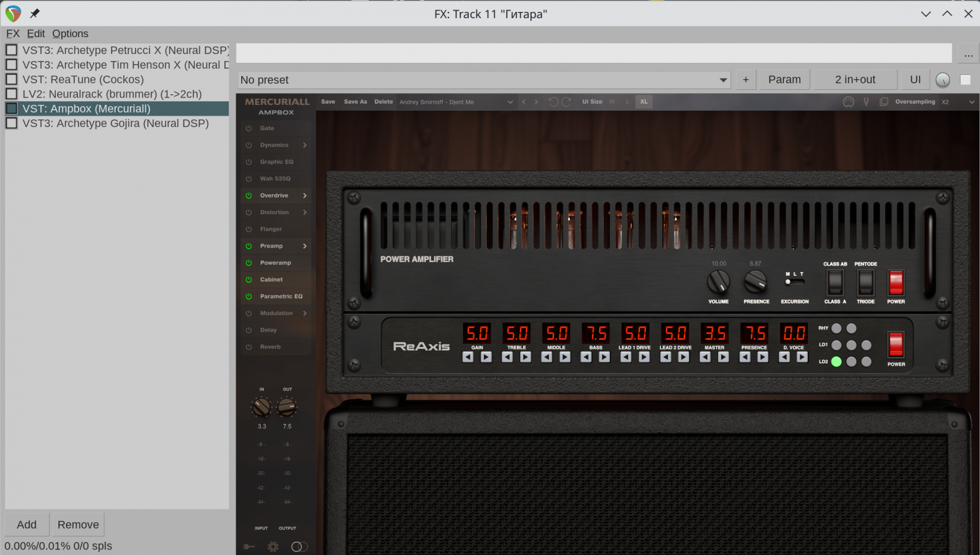Open the Options menu

coord(70,33)
